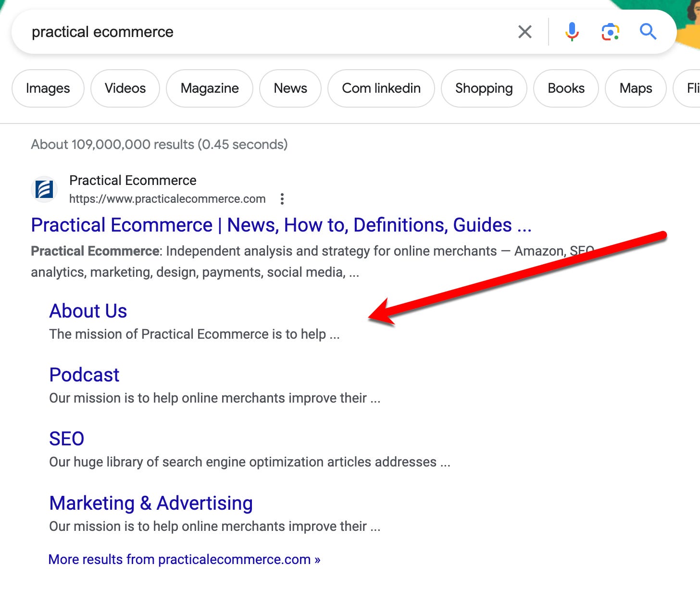Click snippet 'Our huge library of search engine optimization'
The height and width of the screenshot is (589, 700).
click(x=187, y=462)
